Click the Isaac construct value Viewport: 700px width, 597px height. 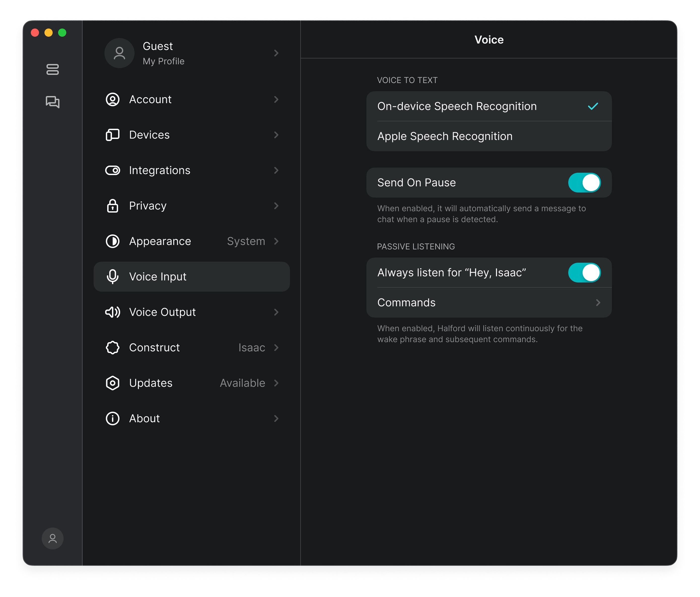252,347
